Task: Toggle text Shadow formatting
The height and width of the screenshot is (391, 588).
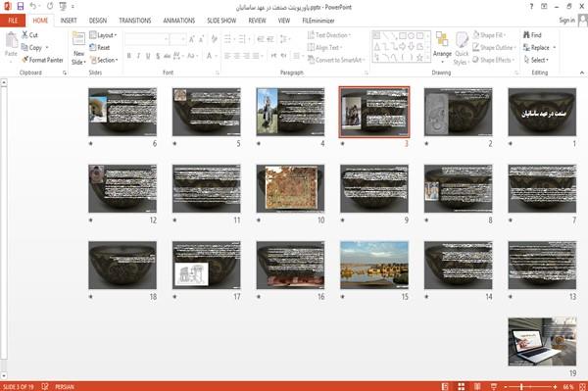Action: click(x=158, y=56)
